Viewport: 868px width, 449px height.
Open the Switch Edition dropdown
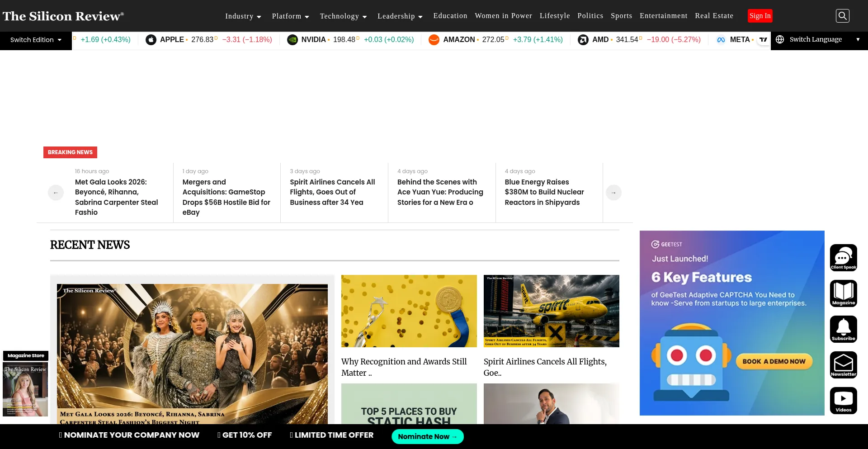point(36,40)
